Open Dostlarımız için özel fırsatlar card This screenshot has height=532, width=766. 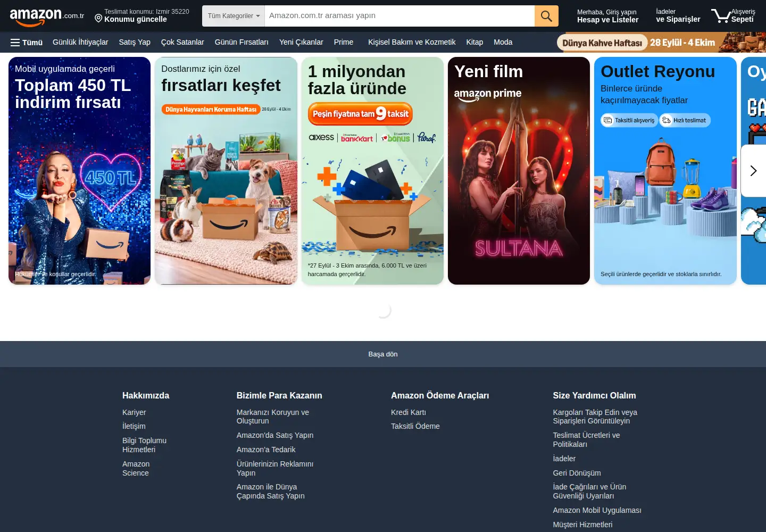[226, 171]
